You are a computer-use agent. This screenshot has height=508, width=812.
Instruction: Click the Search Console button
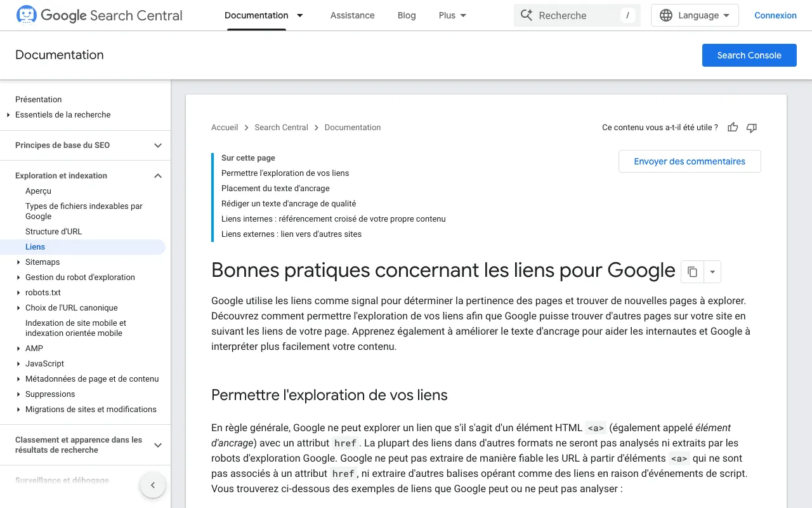click(x=749, y=55)
